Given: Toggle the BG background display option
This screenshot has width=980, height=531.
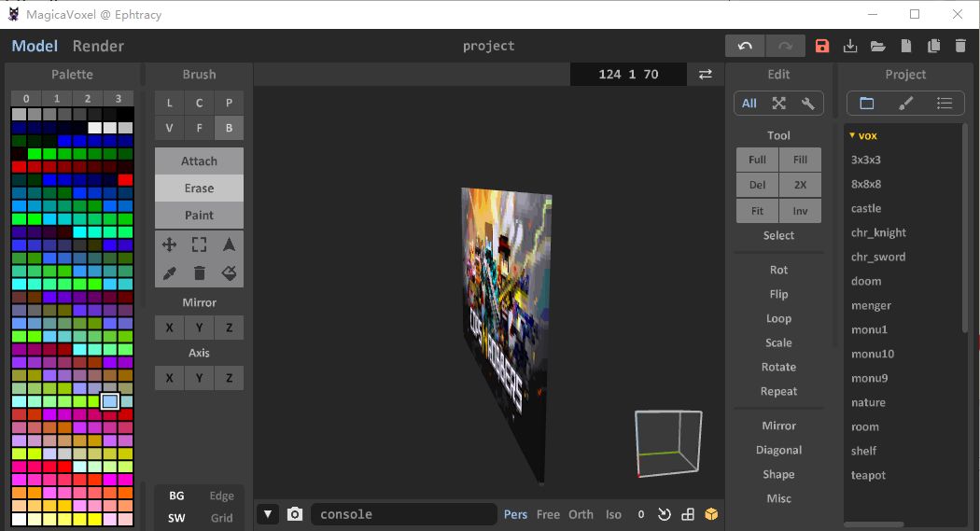Looking at the screenshot, I should click(x=176, y=496).
